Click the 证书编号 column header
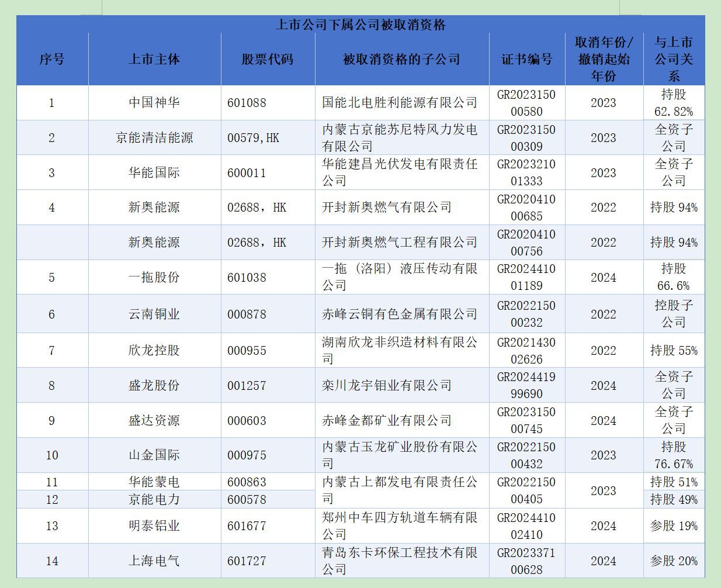The image size is (721, 588). tap(527, 59)
